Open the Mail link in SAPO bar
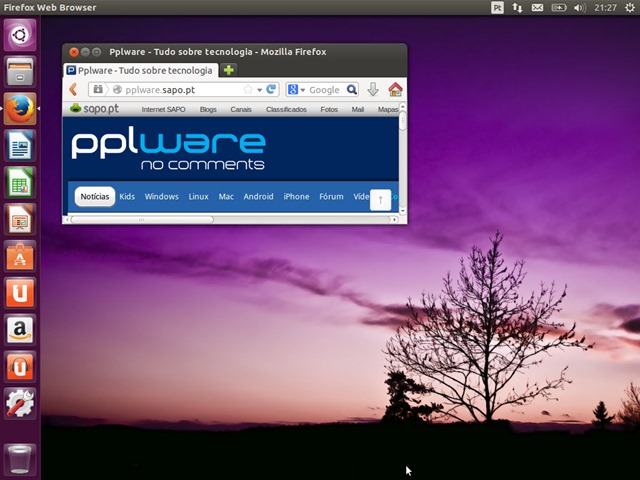This screenshot has width=640, height=480. pyautogui.click(x=358, y=109)
